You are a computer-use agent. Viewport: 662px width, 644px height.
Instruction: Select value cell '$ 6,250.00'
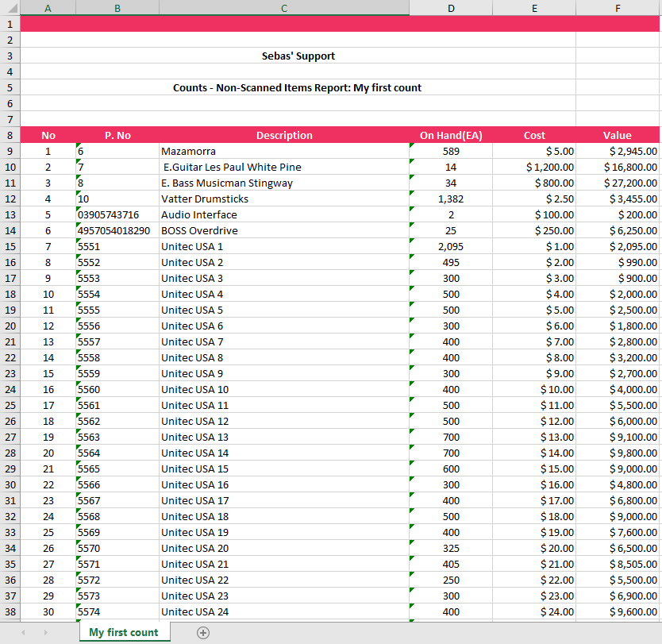pos(618,230)
